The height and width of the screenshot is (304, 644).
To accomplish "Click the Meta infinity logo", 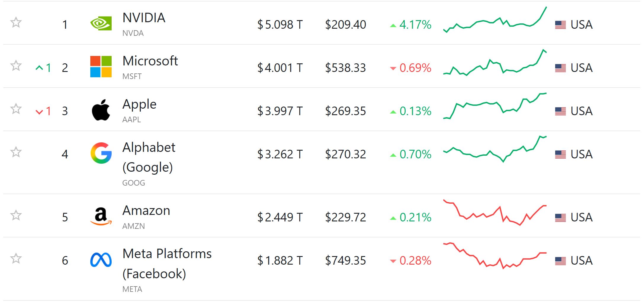I will click(x=101, y=260).
